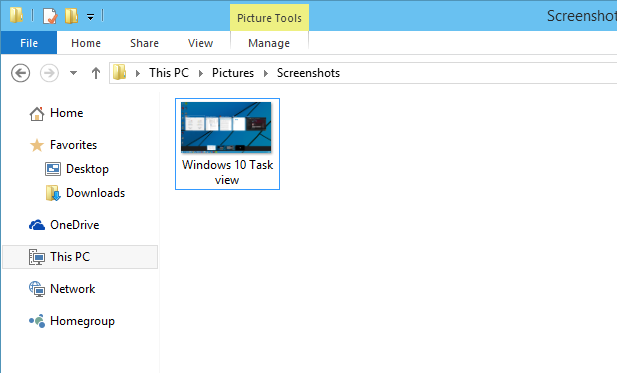Click the Properties icon in Quick Access Toolbar

pyautogui.click(x=50, y=16)
